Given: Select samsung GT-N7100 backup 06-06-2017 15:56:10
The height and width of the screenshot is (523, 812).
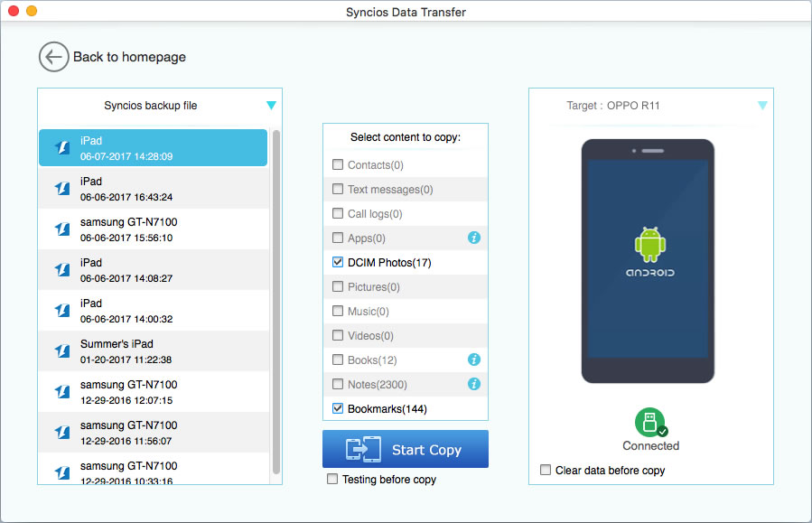Looking at the screenshot, I should tap(154, 229).
